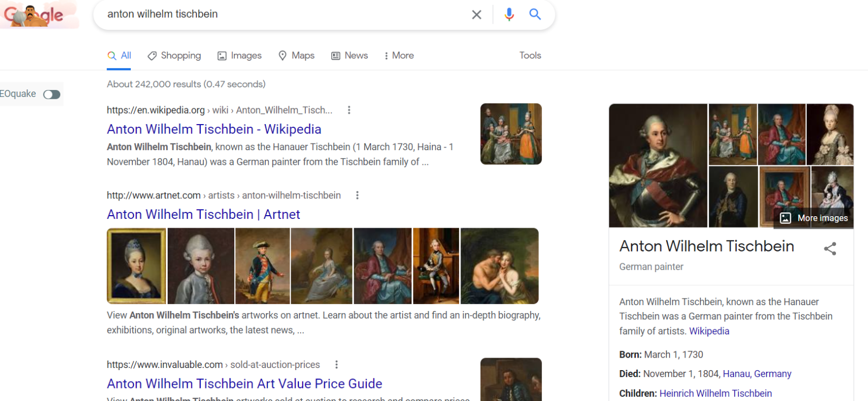Screen dimensions: 868x401
Task: Open options menu for Invaluable result
Action: [x=336, y=365]
